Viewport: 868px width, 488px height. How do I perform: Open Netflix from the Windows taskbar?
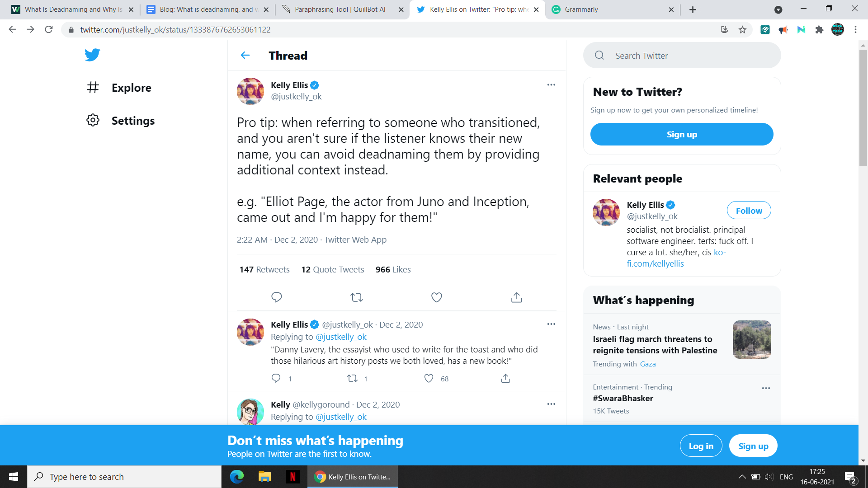[x=292, y=477]
